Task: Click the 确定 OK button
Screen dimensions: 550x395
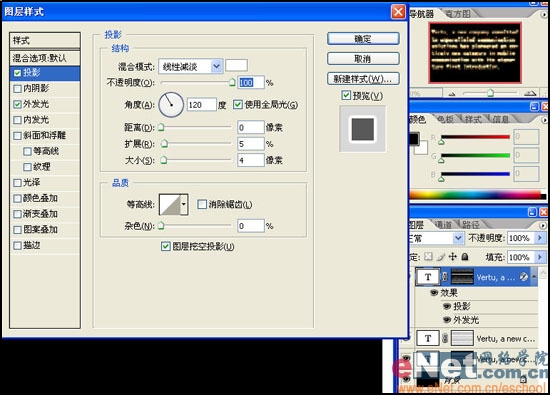Action: (363, 39)
